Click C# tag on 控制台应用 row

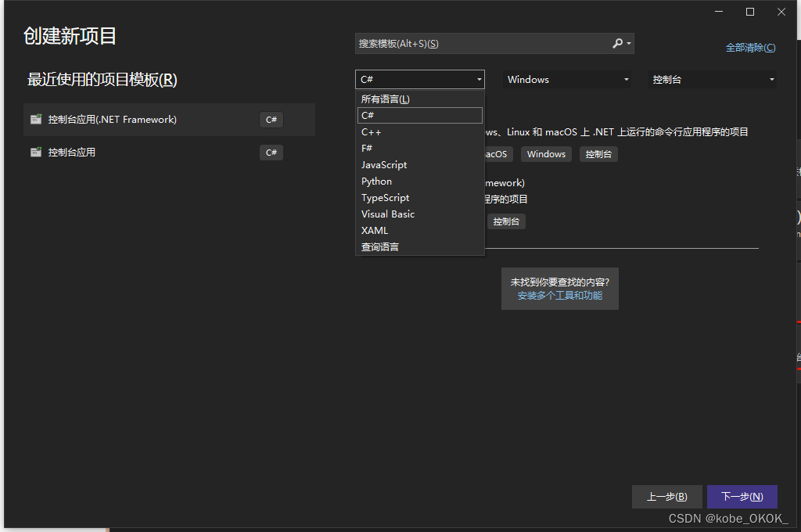(x=271, y=153)
